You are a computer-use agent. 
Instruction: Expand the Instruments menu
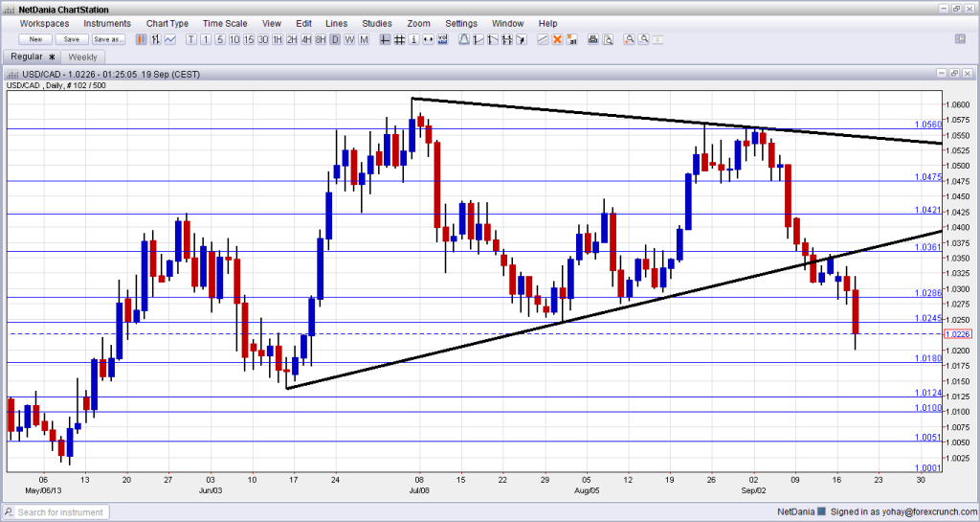tap(107, 23)
